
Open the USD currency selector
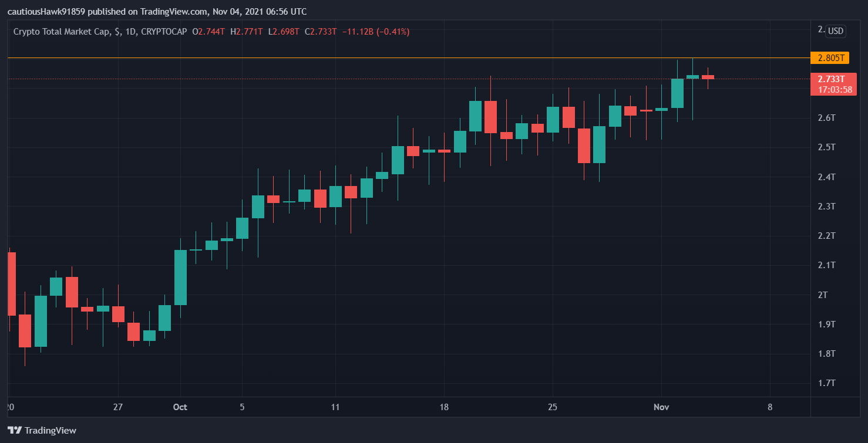tap(835, 31)
